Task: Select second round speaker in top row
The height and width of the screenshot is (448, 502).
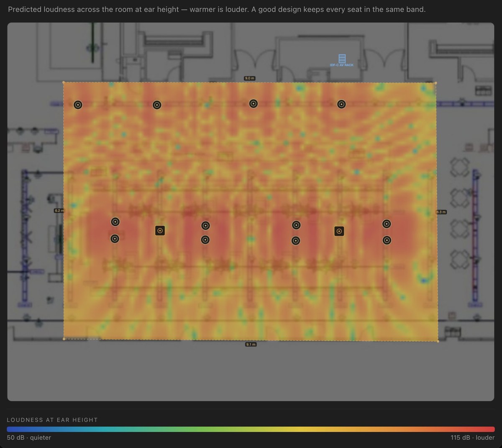Action: [157, 105]
